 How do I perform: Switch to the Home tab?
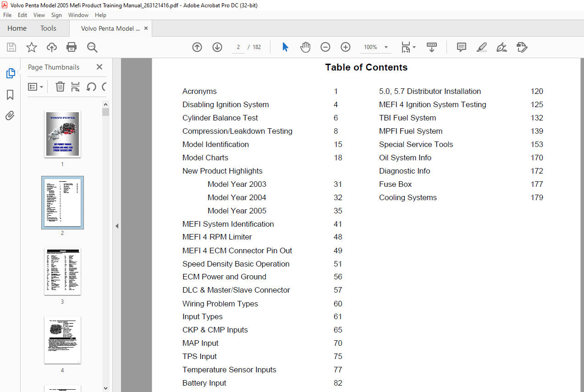pos(17,28)
